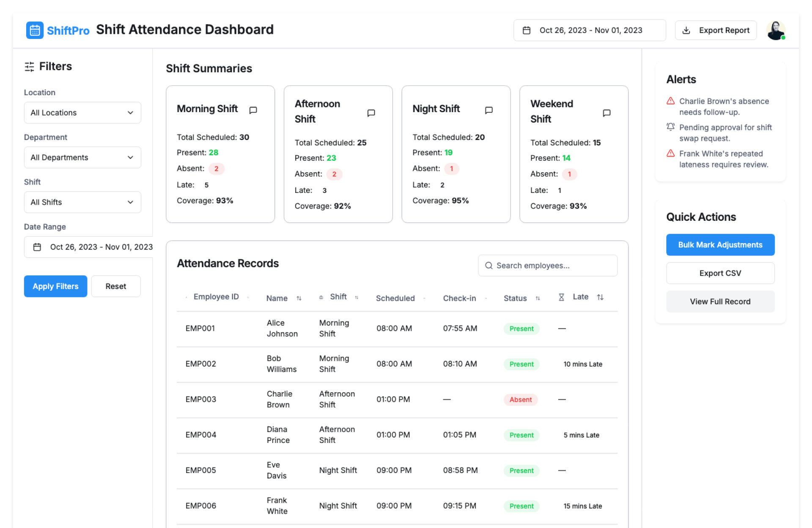The height and width of the screenshot is (528, 812).
Task: Click Export Report button
Action: click(x=716, y=30)
